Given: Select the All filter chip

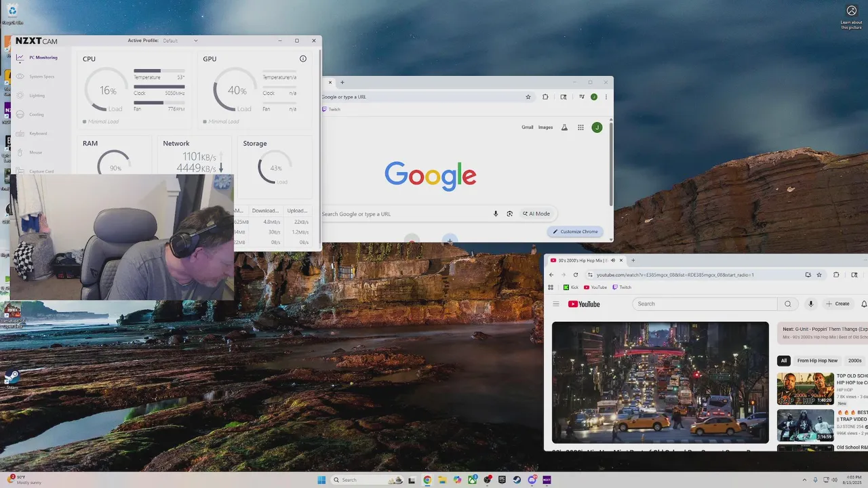Looking at the screenshot, I should coord(784,361).
